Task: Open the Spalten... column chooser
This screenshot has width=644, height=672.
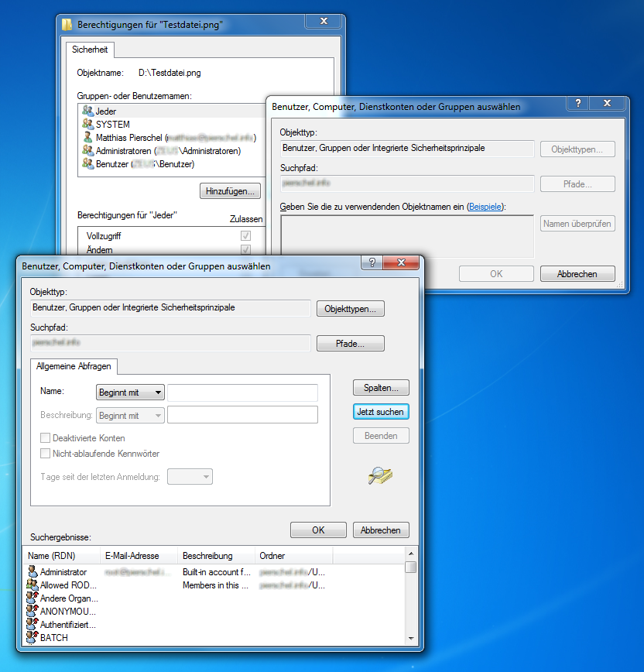Action: (x=381, y=387)
